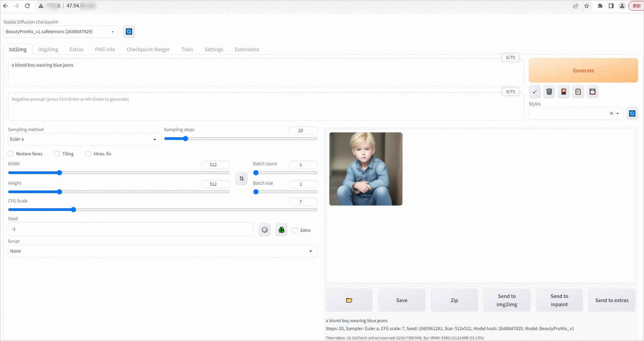
Task: Open the Extensions tab
Action: (x=247, y=49)
